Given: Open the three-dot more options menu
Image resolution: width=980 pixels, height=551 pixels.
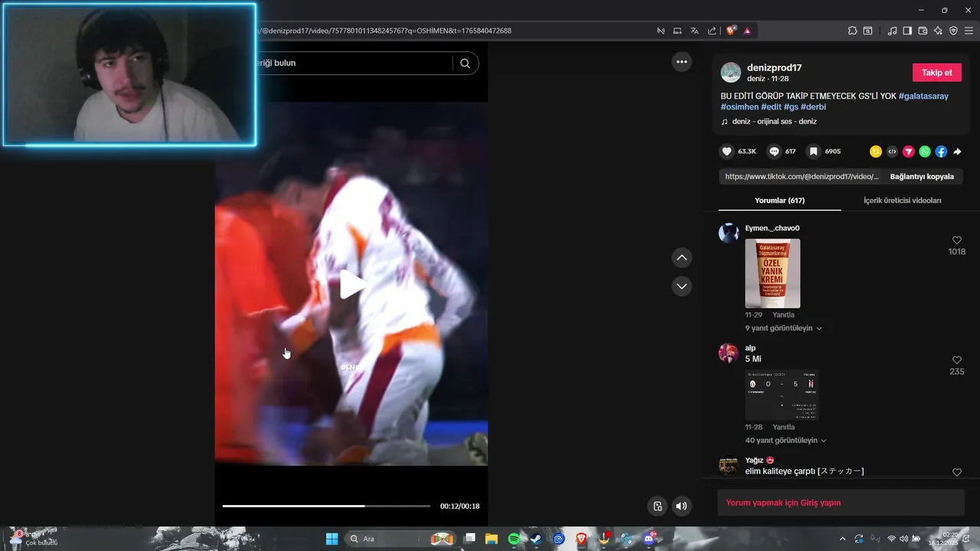Looking at the screenshot, I should [681, 61].
